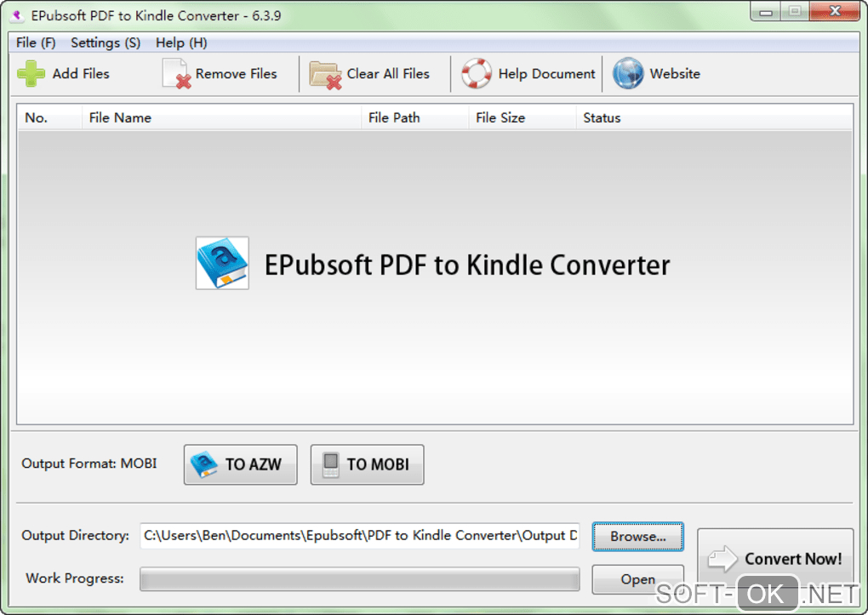Click the No. column header

50,117
